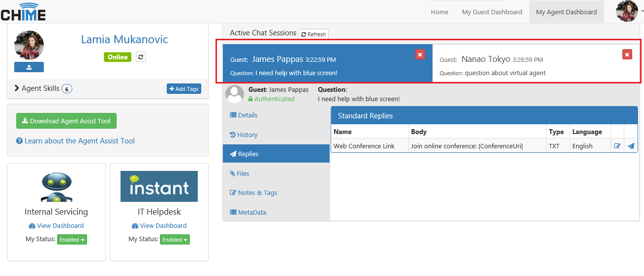Close James Pappas chat session
Viewport: 644px width, 276px height.
click(420, 55)
